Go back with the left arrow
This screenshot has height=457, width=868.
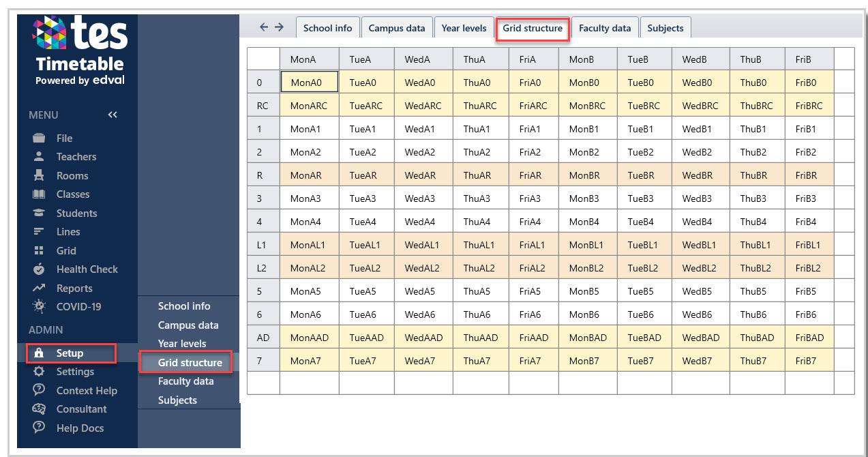pyautogui.click(x=265, y=27)
